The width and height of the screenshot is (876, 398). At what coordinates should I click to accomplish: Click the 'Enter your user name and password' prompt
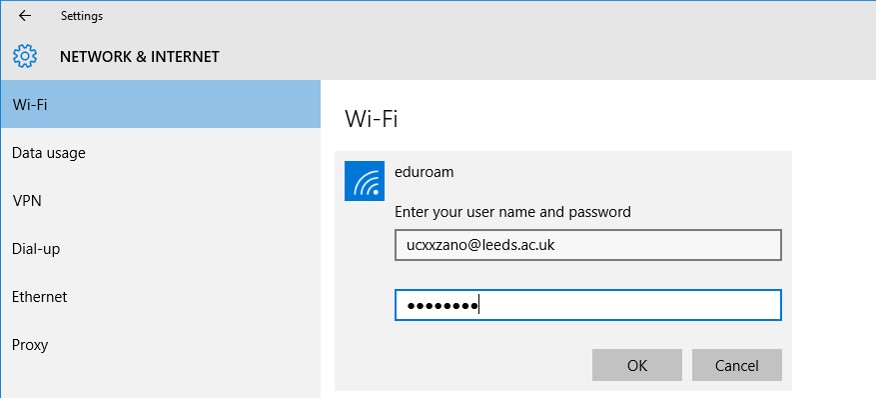(x=512, y=212)
